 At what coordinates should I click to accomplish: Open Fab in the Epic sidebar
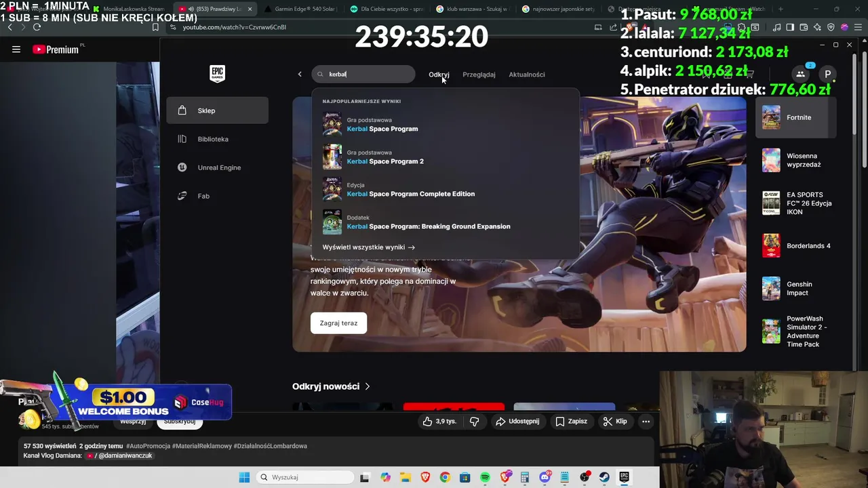pyautogui.click(x=217, y=196)
